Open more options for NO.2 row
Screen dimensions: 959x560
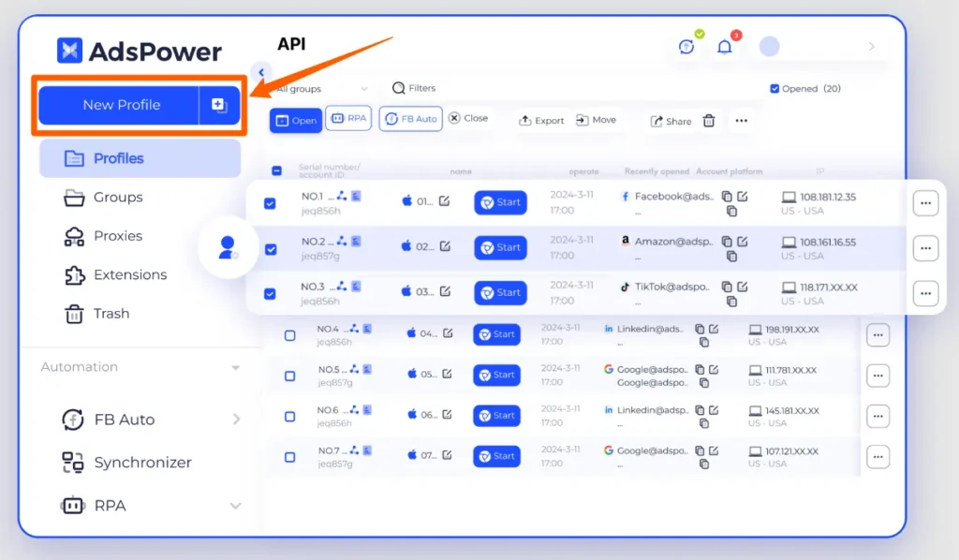(925, 248)
